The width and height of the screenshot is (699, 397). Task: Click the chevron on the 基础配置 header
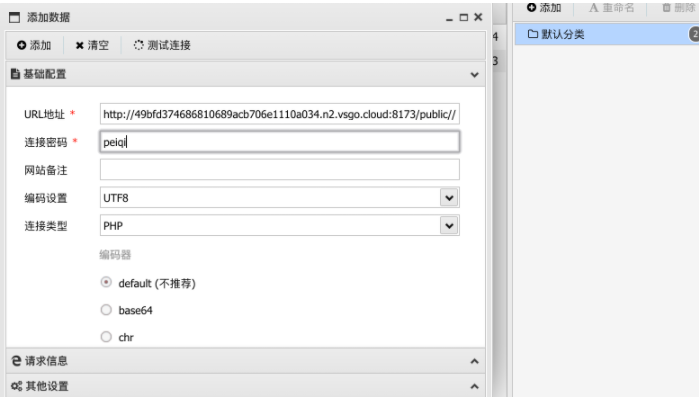tap(474, 74)
